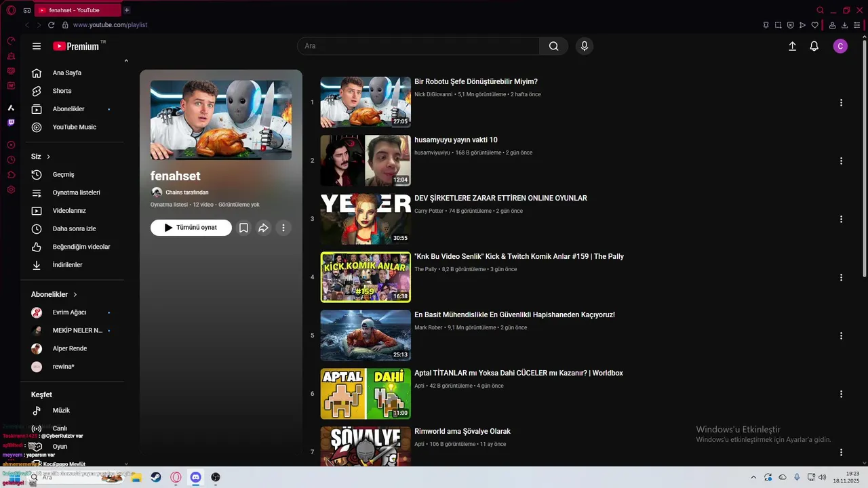
Task: Open OBS Studio from Windows taskbar
Action: pos(216,477)
